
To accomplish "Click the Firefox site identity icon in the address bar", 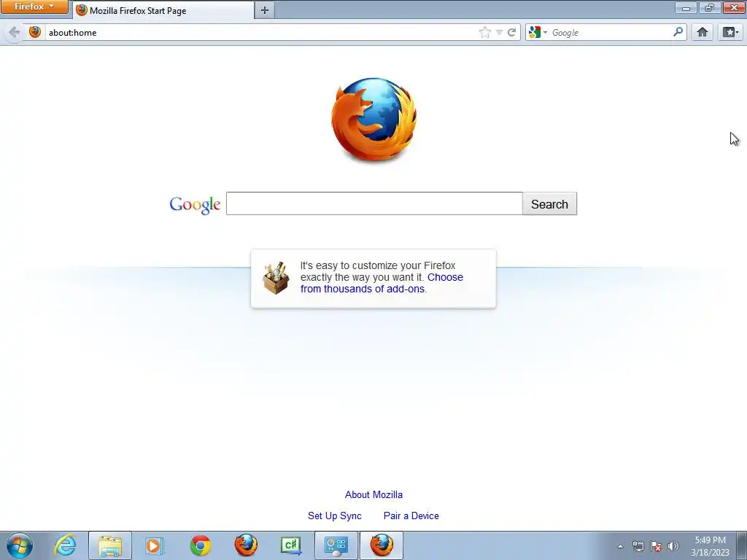I will [35, 32].
